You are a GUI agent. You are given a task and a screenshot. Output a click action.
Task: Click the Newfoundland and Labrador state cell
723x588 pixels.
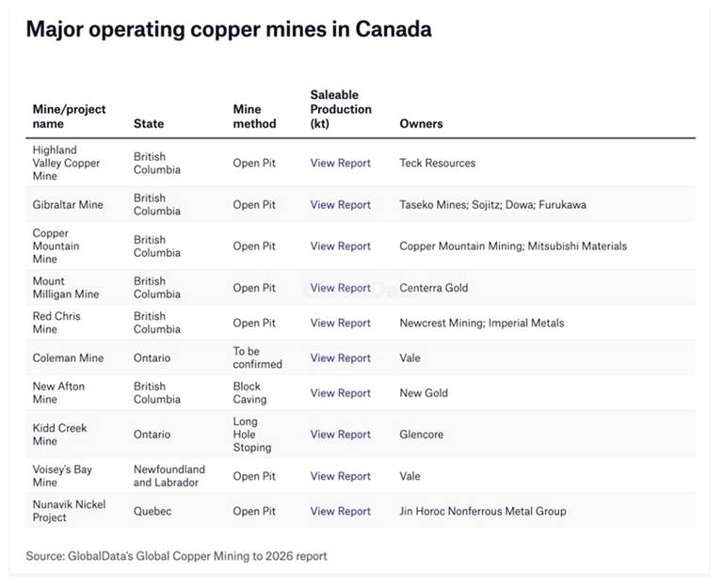pos(169,476)
